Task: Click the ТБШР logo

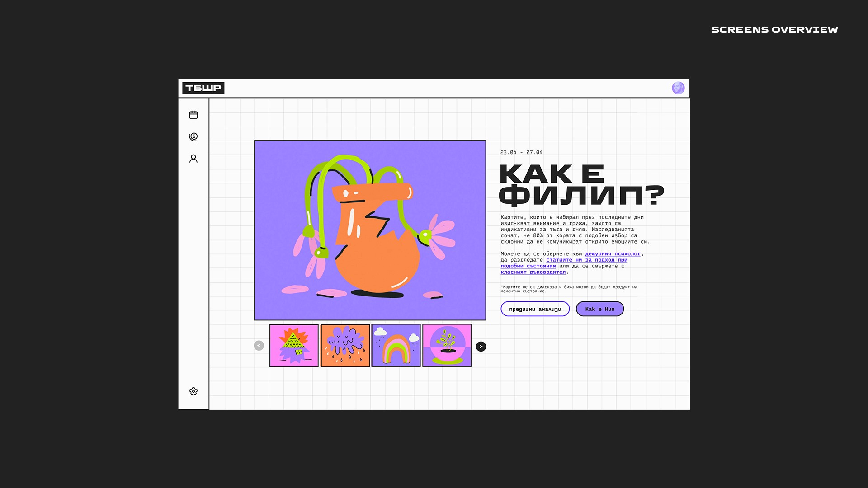Action: coord(203,88)
